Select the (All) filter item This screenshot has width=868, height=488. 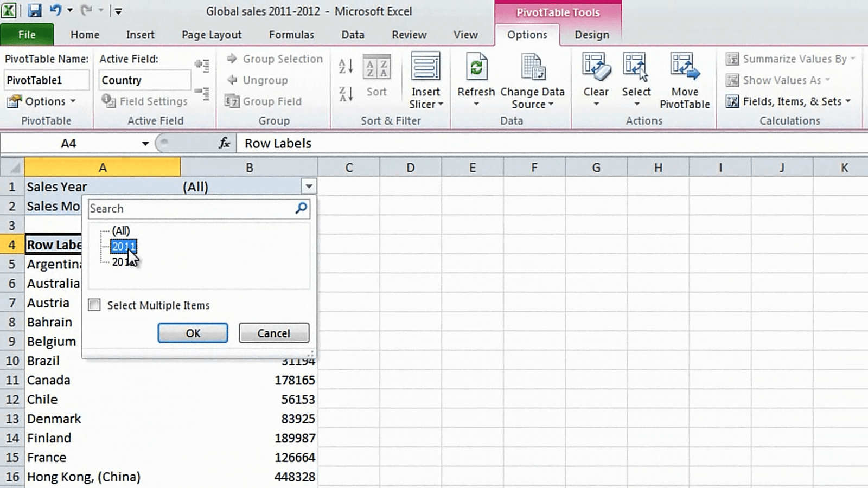click(x=120, y=230)
